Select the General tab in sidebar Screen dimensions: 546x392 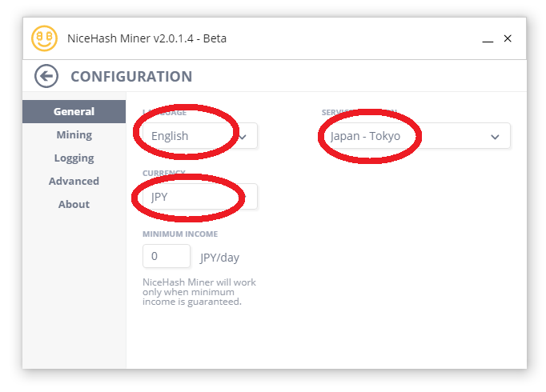pyautogui.click(x=74, y=111)
